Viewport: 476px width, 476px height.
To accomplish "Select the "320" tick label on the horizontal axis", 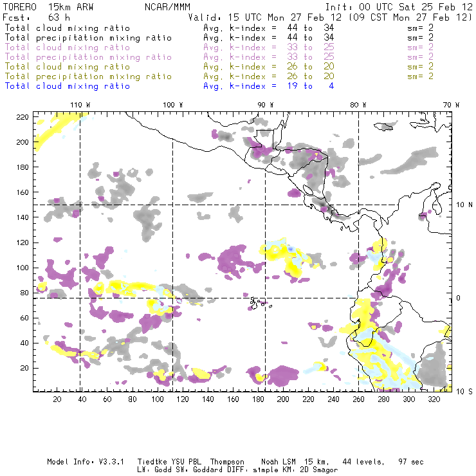I will [434, 399].
